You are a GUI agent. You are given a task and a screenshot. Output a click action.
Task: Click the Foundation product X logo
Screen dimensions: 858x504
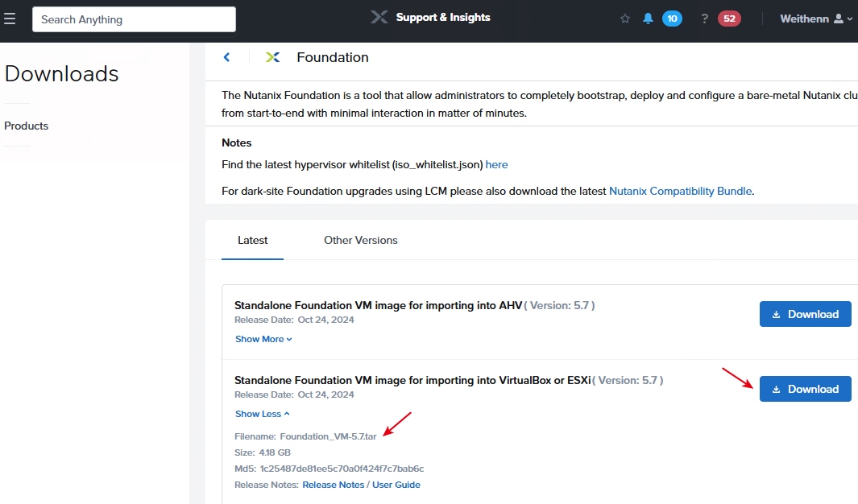272,57
